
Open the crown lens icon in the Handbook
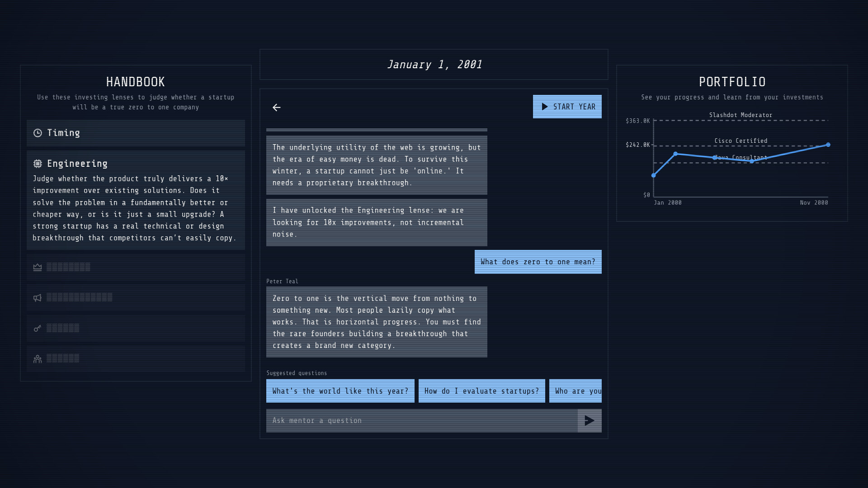[38, 267]
